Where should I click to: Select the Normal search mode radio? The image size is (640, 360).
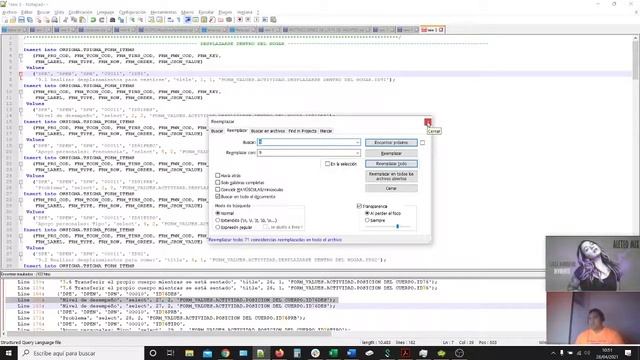[218, 213]
